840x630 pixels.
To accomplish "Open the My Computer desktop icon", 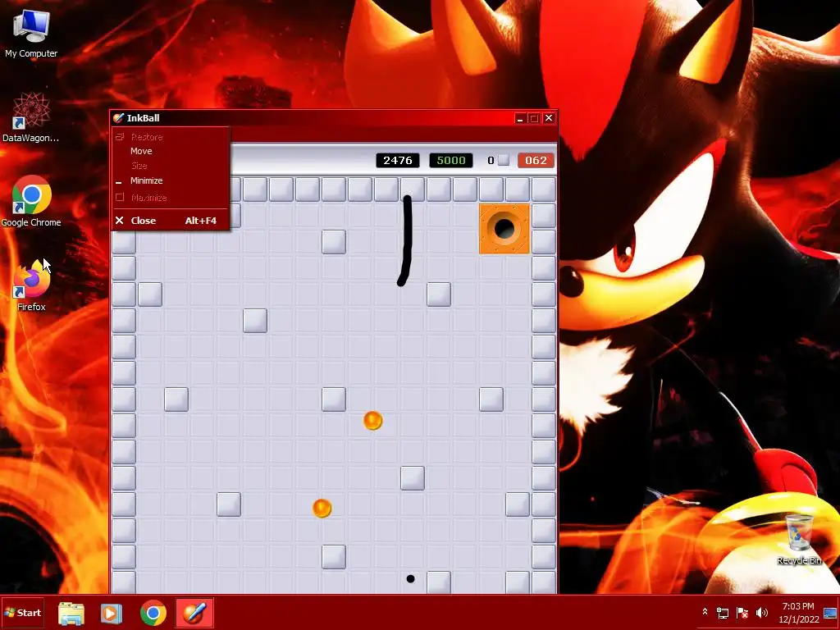I will click(31, 33).
